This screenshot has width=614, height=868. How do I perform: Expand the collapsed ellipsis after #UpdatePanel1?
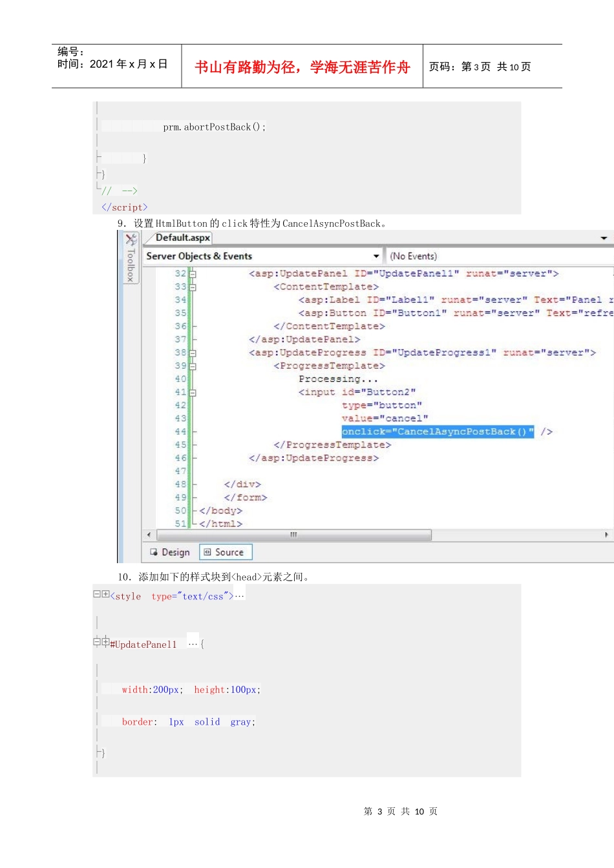[x=193, y=644]
